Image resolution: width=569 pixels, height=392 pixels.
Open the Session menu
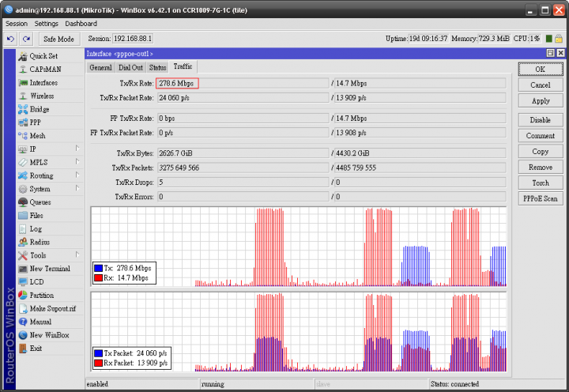tap(17, 24)
